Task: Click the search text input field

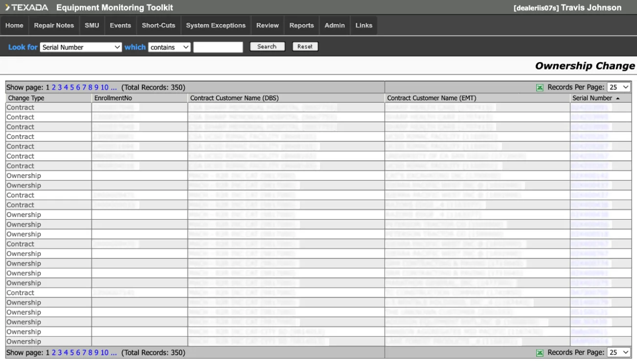Action: pyautogui.click(x=218, y=47)
